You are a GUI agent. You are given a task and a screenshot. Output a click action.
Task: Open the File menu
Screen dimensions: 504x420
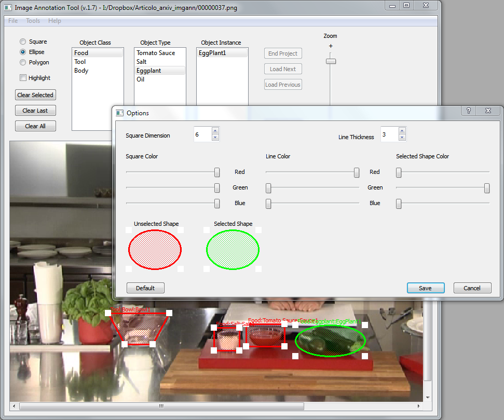(x=13, y=21)
